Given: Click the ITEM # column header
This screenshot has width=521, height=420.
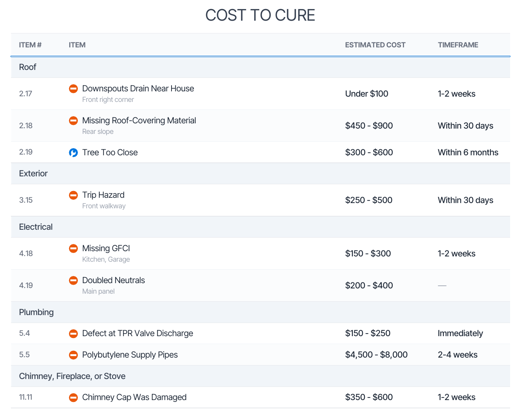Looking at the screenshot, I should click(30, 45).
